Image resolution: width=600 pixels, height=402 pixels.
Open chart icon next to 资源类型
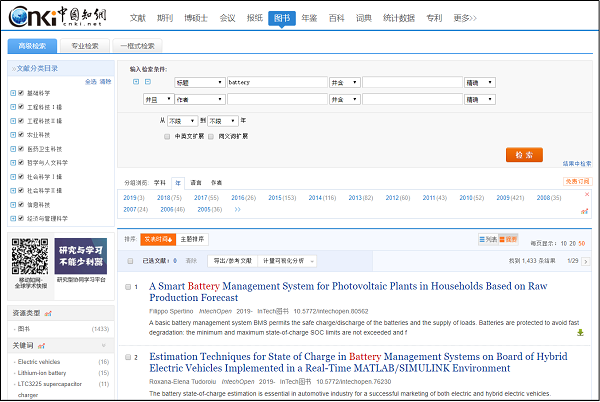pos(50,314)
